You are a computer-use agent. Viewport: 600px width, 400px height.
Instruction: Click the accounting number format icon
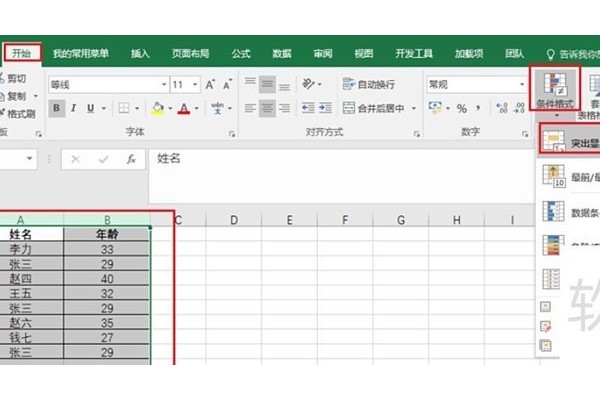coord(435,108)
